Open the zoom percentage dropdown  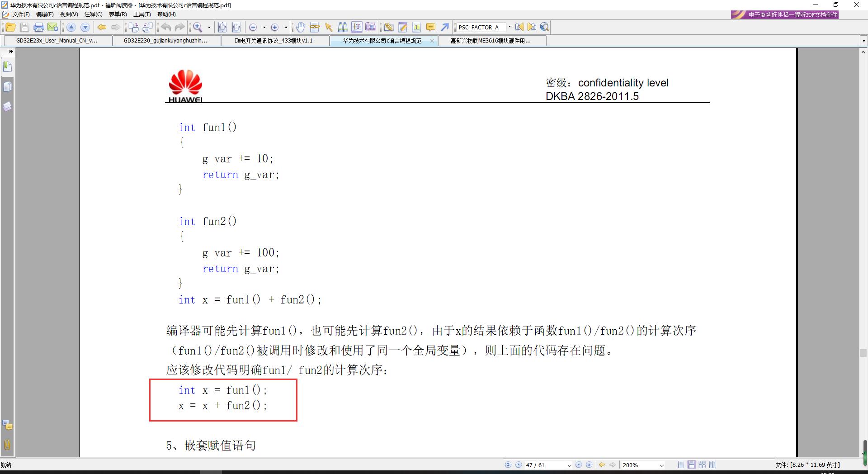(x=661, y=465)
